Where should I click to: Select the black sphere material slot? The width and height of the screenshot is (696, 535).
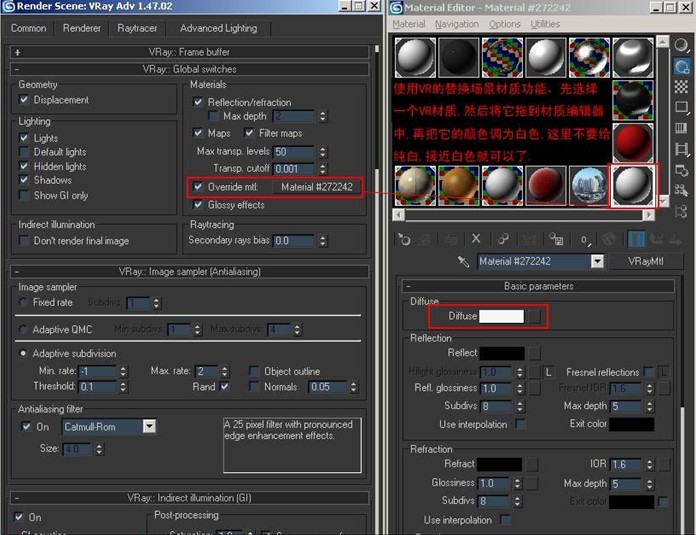(x=459, y=57)
